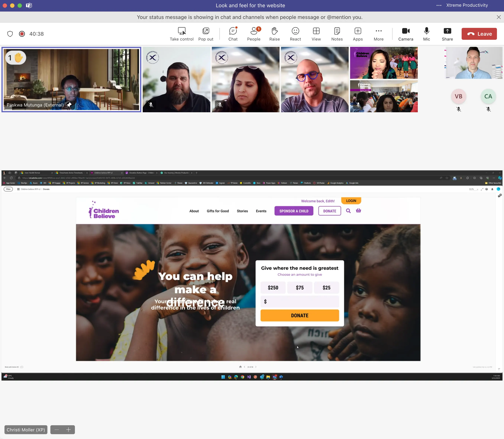
Task: Open the Chat panel
Action: click(233, 34)
